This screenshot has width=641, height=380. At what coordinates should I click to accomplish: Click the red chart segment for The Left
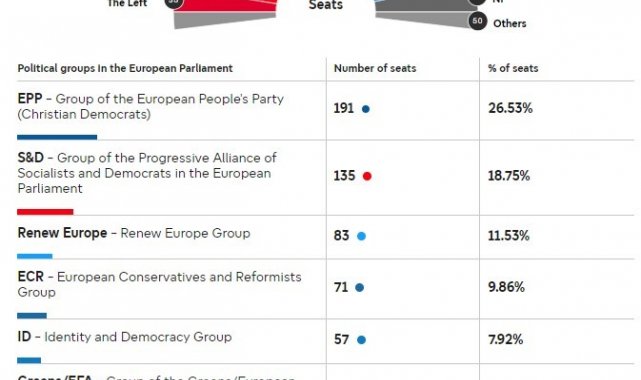[x=227, y=5]
